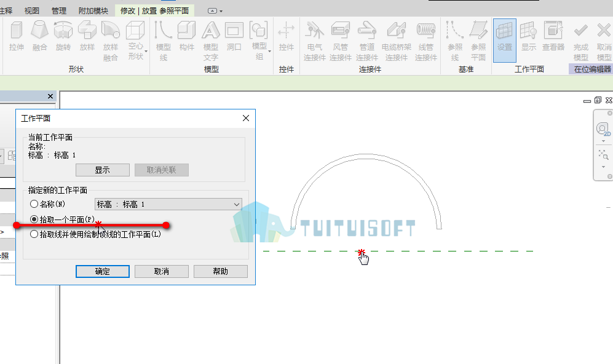This screenshot has width=613, height=364.
Task: Select the 线管连接件 tool
Action: 425,41
